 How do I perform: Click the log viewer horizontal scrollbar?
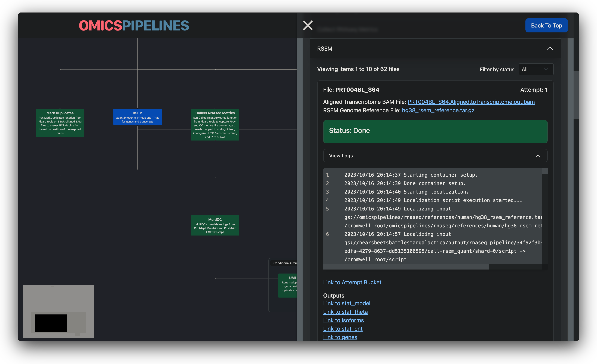406,267
